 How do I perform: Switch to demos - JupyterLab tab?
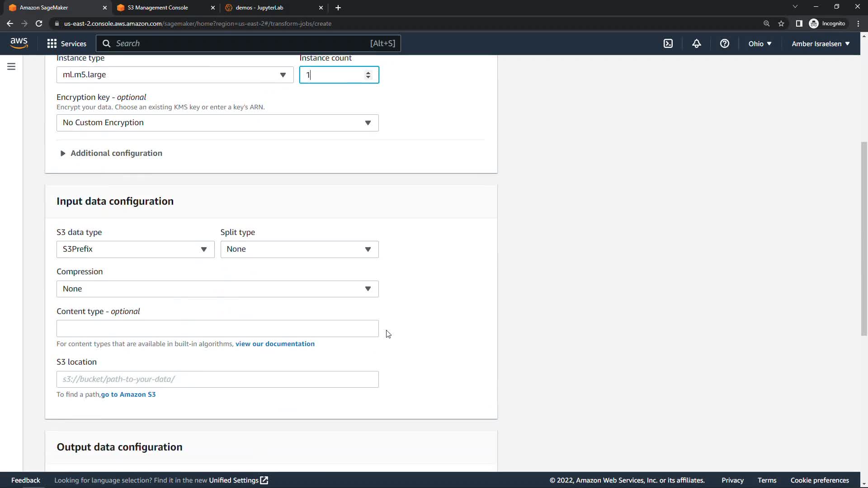(259, 8)
